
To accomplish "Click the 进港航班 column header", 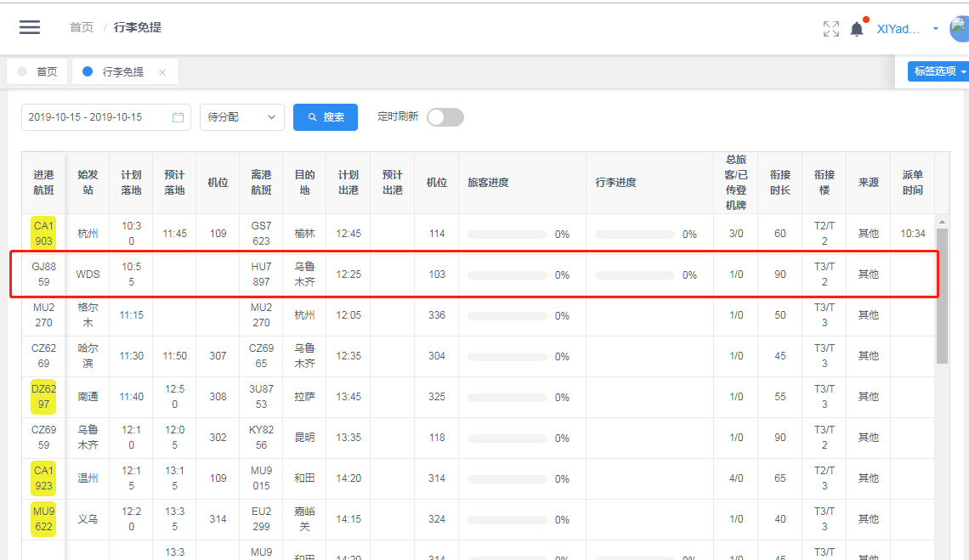I will click(x=43, y=183).
